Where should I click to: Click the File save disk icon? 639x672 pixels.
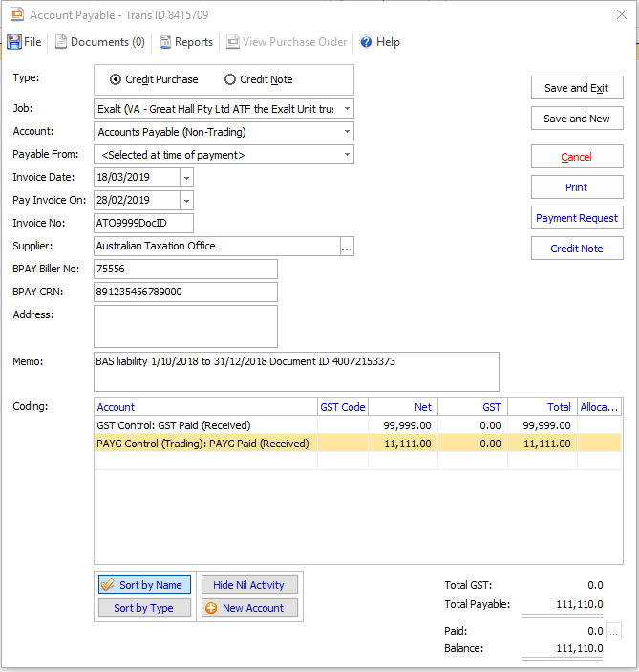coord(14,42)
